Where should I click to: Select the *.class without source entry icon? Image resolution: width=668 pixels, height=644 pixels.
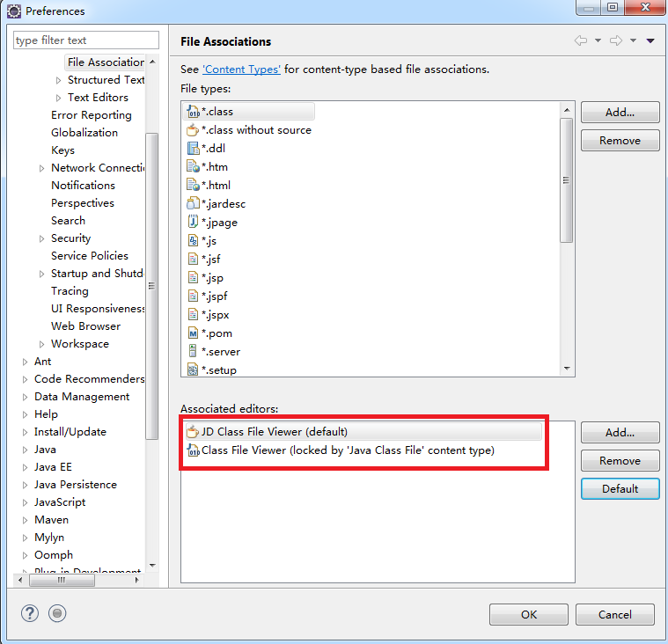(193, 130)
